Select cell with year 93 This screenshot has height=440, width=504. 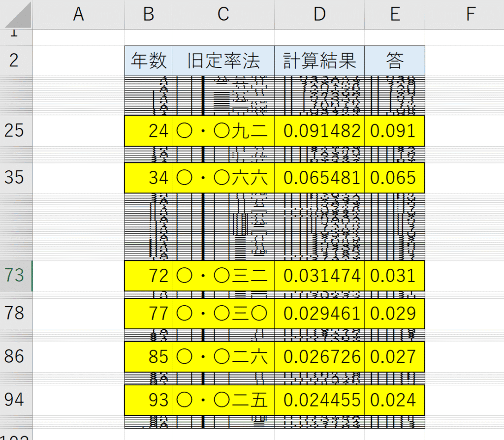click(148, 400)
